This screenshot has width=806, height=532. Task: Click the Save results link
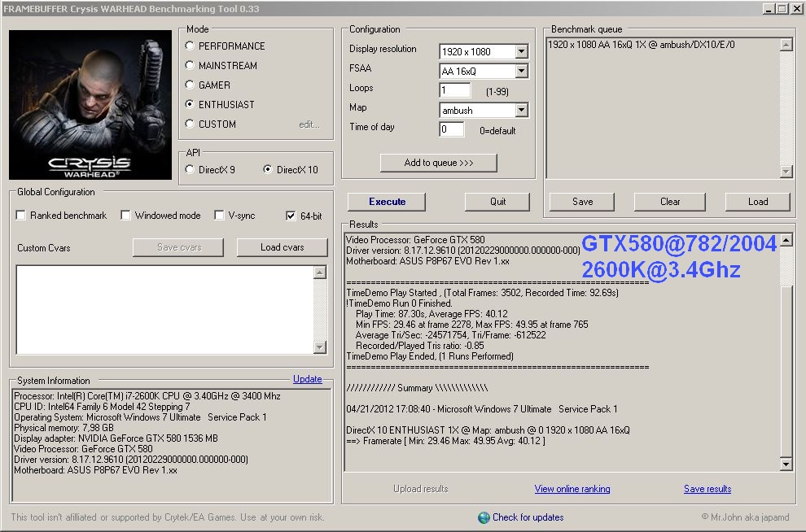pos(707,489)
